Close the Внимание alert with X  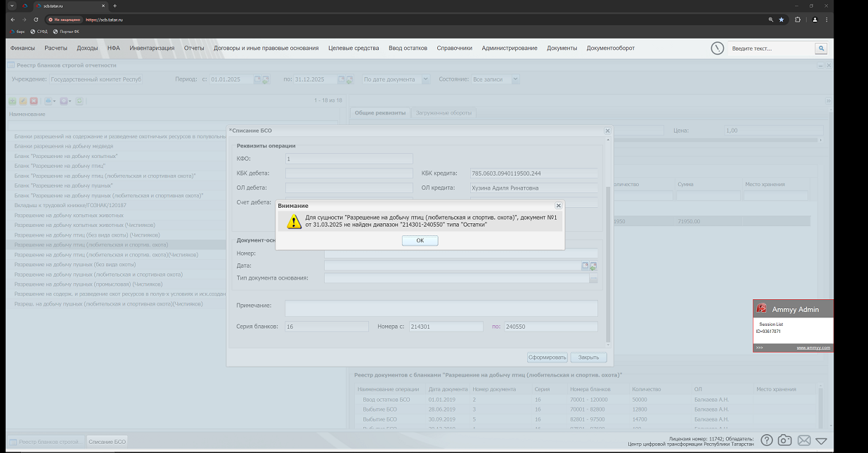(x=559, y=206)
